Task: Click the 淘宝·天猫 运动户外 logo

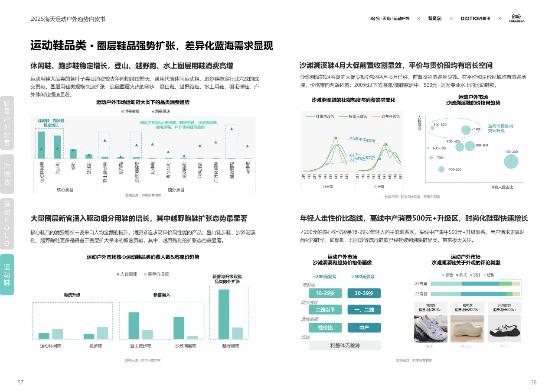Action: point(390,19)
